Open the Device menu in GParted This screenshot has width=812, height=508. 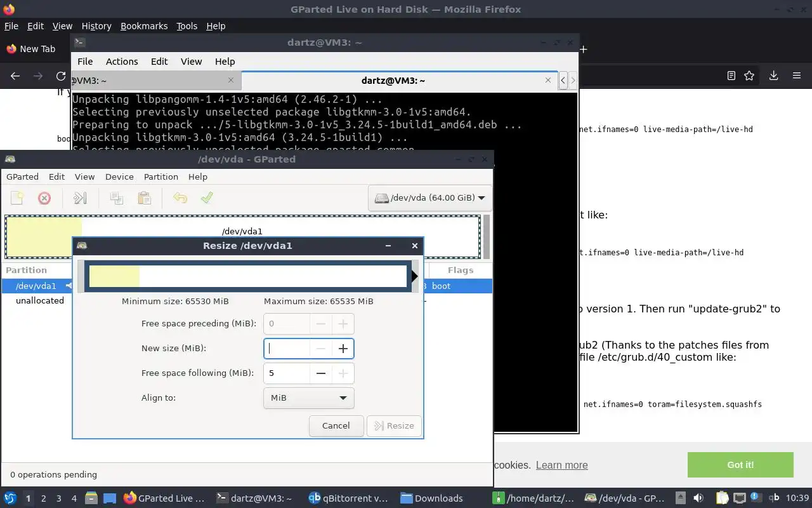[119, 177]
